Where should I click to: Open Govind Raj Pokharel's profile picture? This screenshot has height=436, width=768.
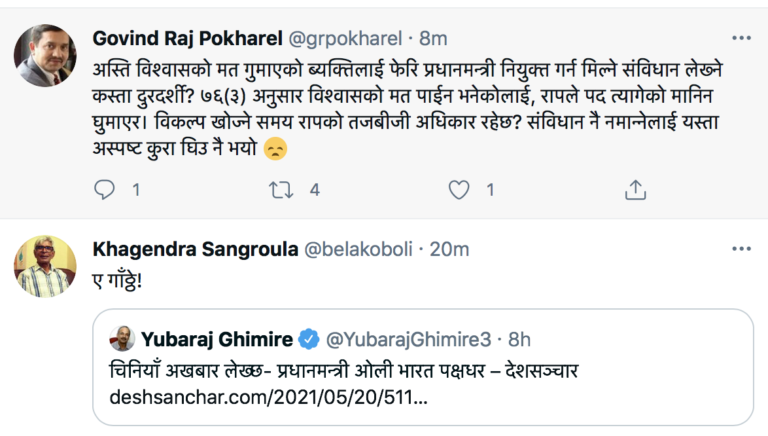(45, 55)
